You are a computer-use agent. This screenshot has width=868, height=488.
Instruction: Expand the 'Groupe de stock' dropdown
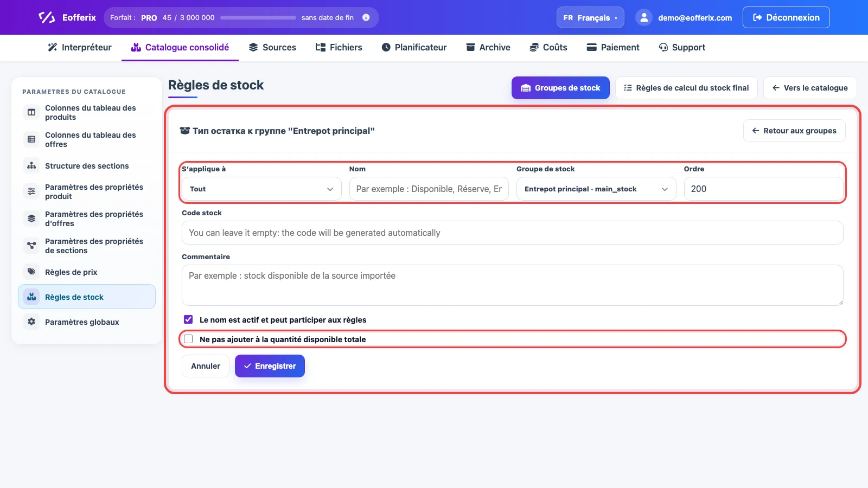tap(596, 189)
